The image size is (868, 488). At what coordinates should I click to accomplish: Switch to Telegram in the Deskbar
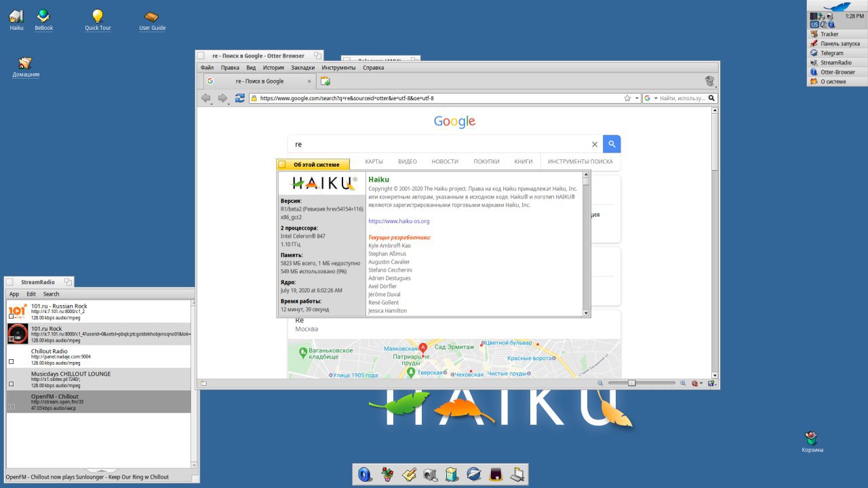point(837,53)
